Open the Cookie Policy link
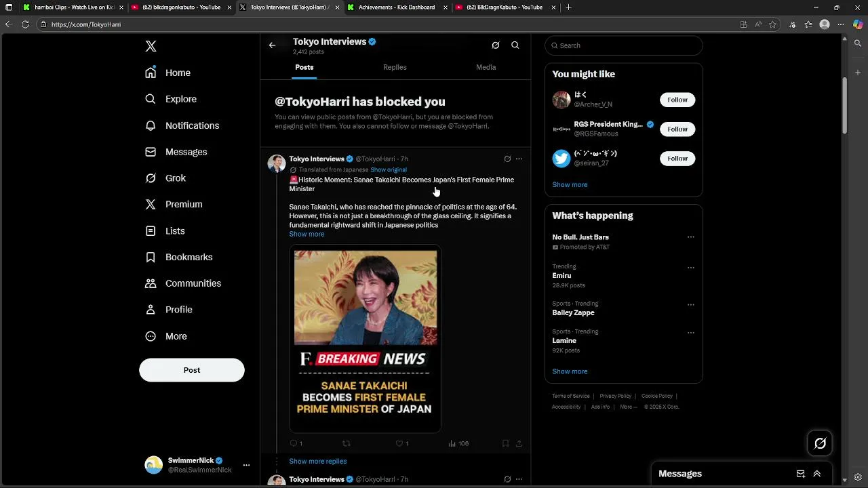Screen dimensions: 868x488 coord(656,396)
